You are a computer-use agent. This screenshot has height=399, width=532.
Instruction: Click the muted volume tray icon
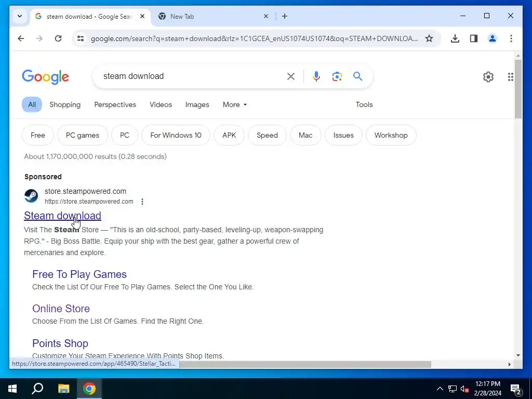465,389
